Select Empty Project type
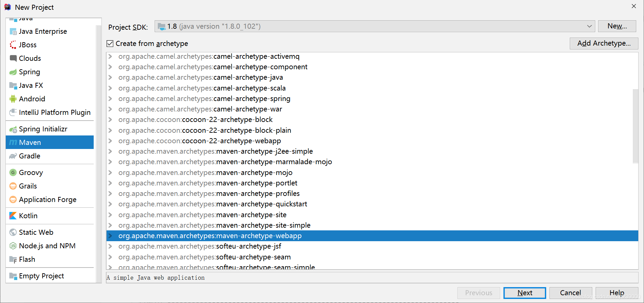This screenshot has width=644, height=303. tap(50, 276)
